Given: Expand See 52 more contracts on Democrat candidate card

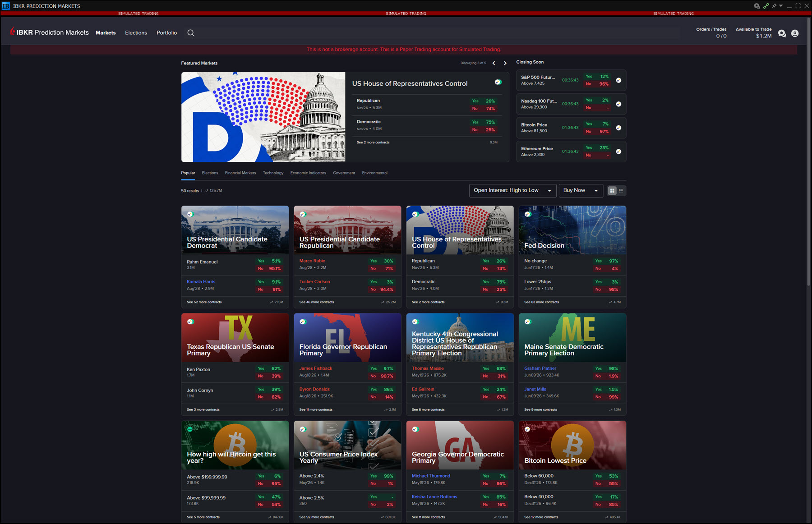Looking at the screenshot, I should point(204,302).
